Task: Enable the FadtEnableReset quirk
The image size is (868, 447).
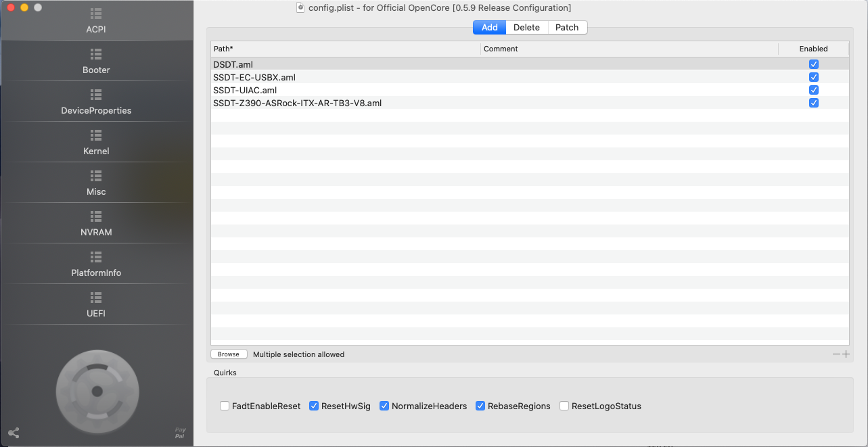Action: (x=225, y=406)
